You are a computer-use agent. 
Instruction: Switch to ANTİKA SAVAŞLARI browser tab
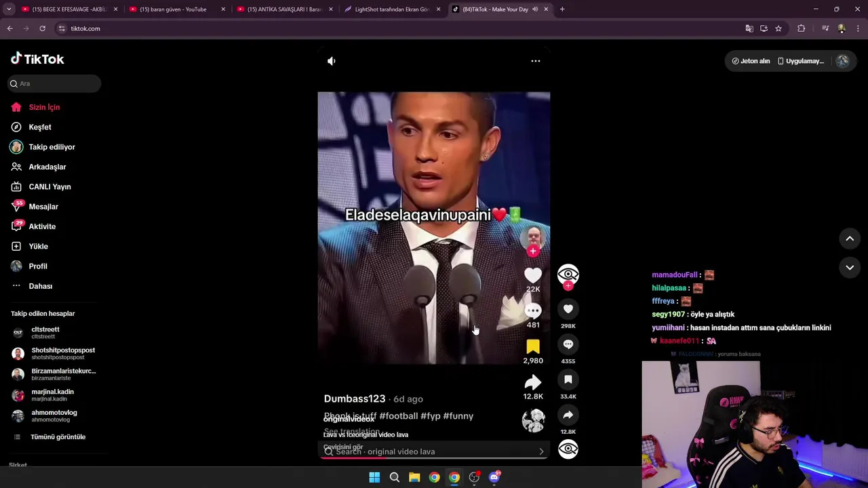coord(285,9)
